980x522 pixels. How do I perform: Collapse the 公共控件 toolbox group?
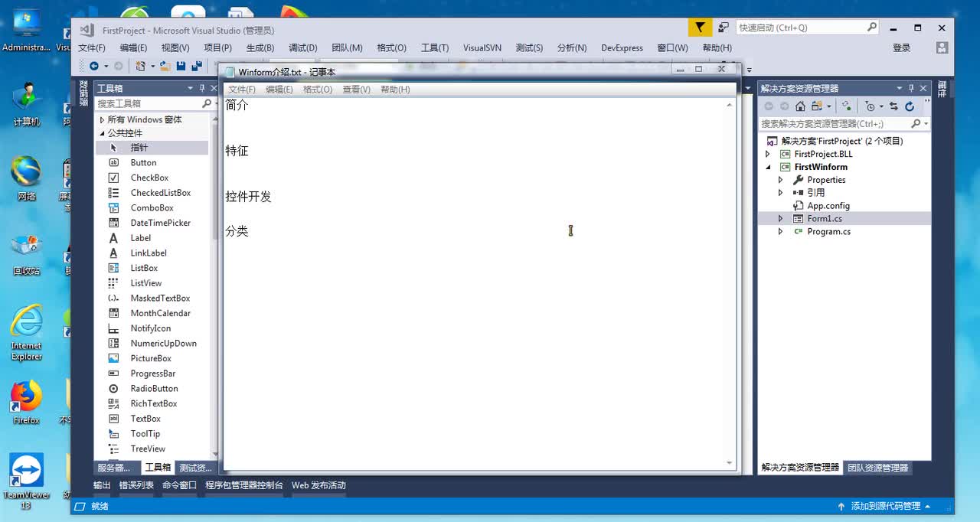(102, 133)
